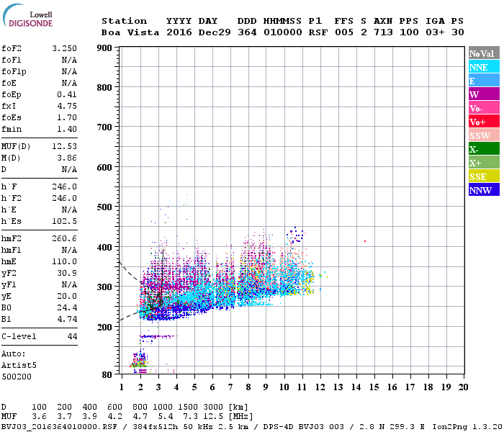
Task: Click the 200 km height axis label
Action: 104,327
